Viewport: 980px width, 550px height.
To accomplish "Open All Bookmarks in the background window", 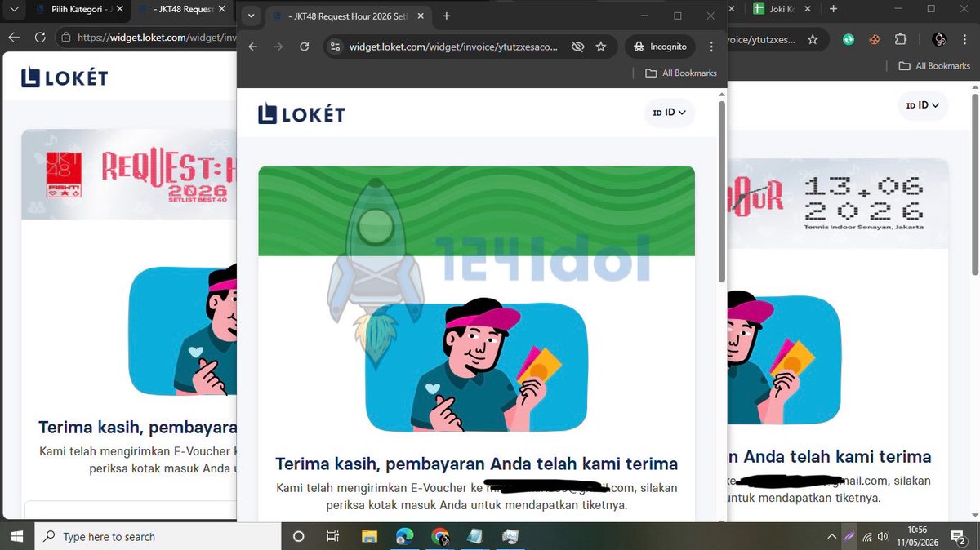I will tap(934, 65).
